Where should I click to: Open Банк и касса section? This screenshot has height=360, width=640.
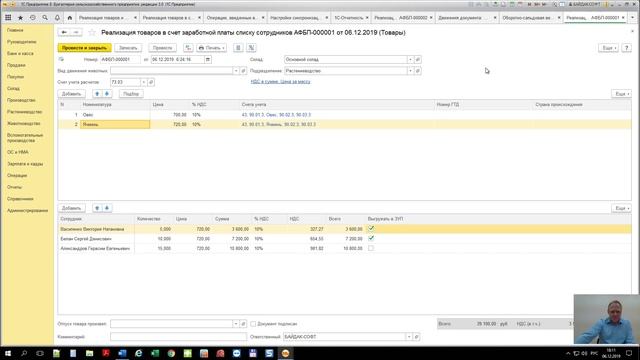coord(20,53)
